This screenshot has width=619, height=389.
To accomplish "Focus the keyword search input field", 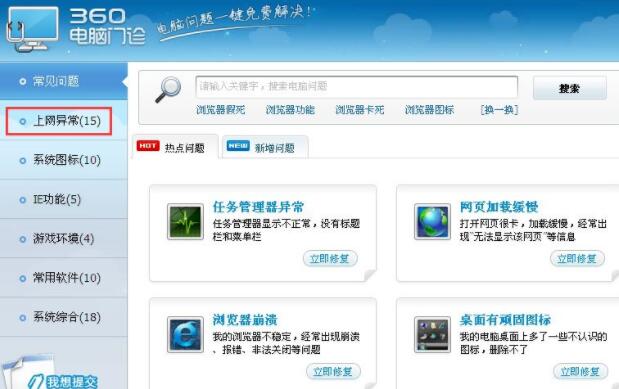I will 356,86.
